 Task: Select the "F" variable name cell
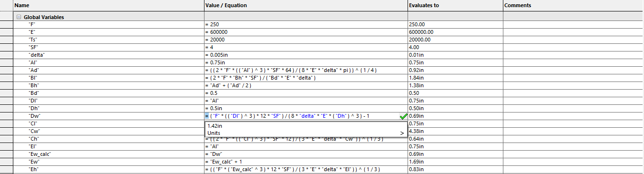[x=108, y=24]
